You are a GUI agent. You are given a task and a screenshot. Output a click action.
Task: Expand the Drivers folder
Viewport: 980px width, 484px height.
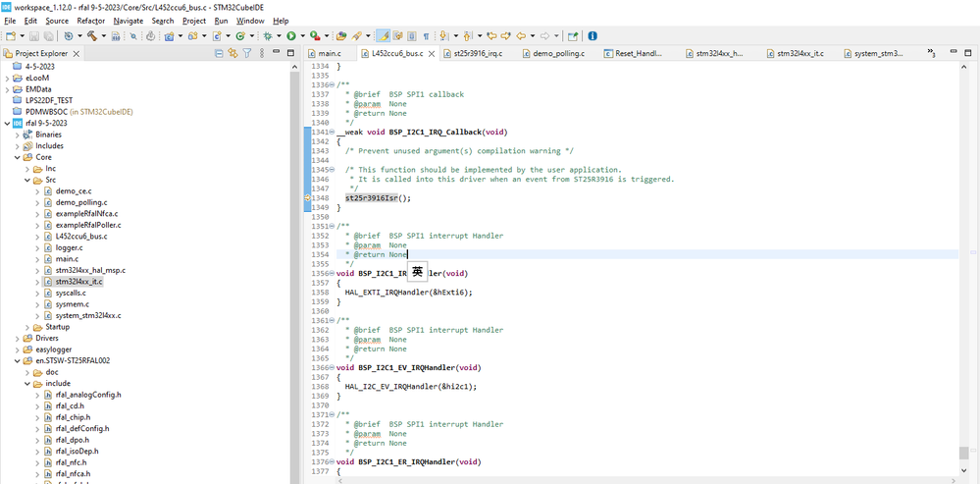[x=17, y=339]
